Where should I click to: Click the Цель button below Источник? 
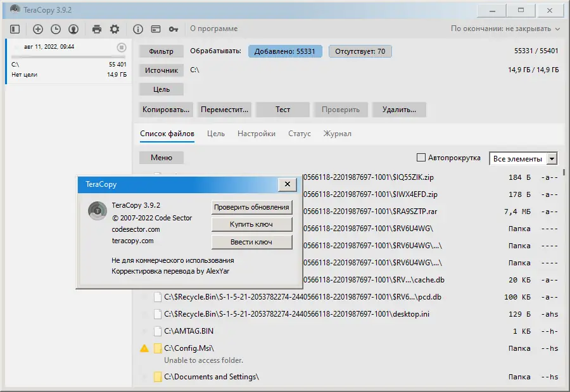tap(161, 89)
